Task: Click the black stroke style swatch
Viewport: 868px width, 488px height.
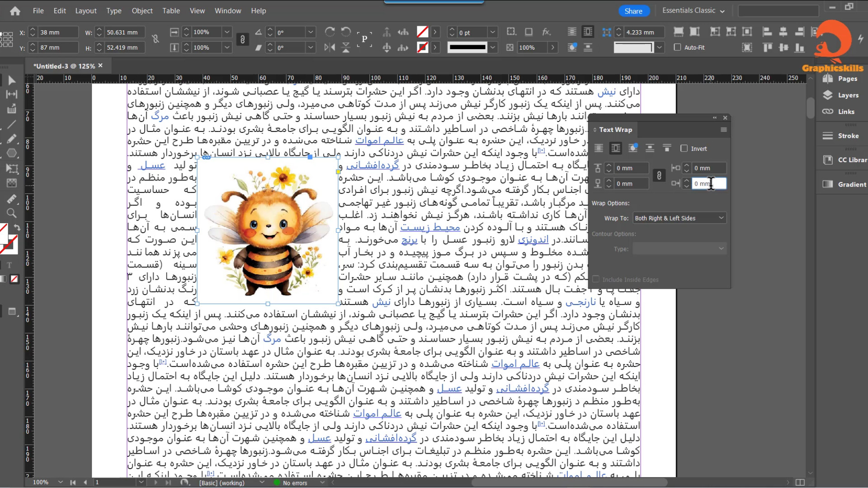Action: [467, 47]
